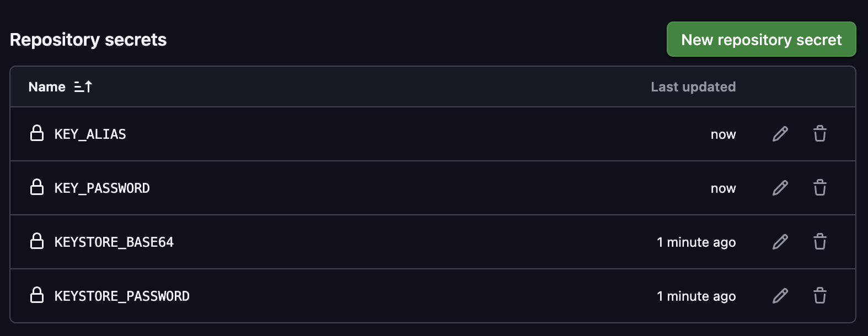Viewport: 868px width, 336px height.
Task: Select the Name column header
Action: pyautogui.click(x=46, y=86)
